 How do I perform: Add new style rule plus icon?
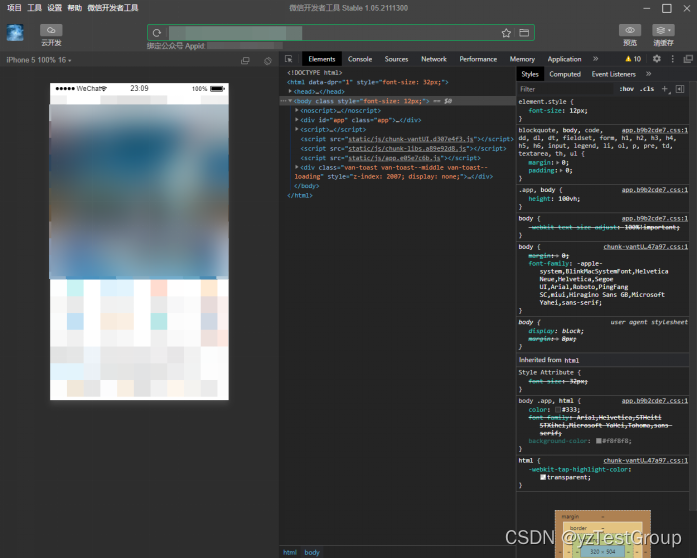click(x=665, y=89)
